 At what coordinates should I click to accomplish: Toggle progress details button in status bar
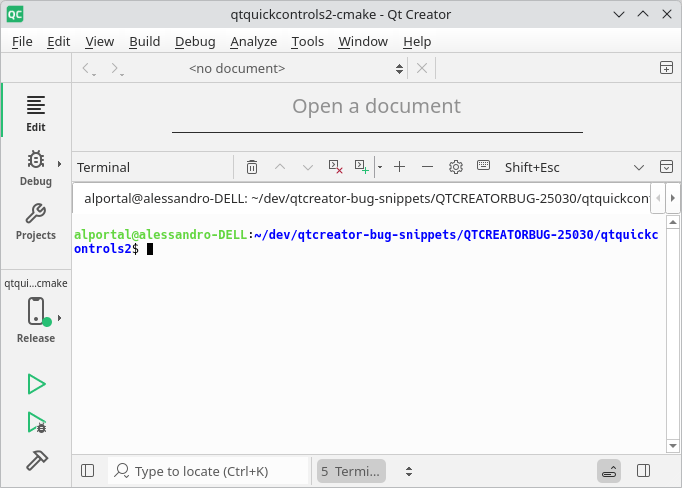[609, 471]
